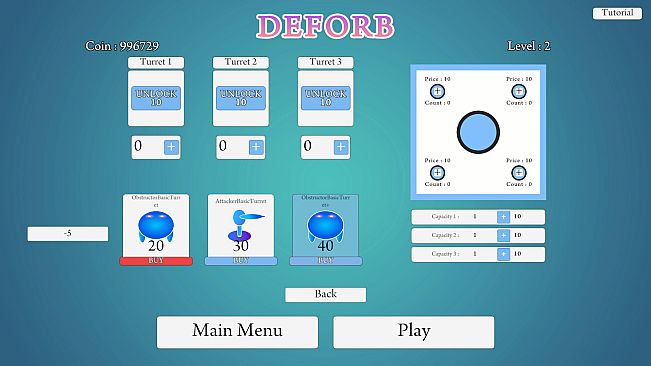Click the Coin : 996729 counter
The image size is (651, 366).
pos(122,46)
